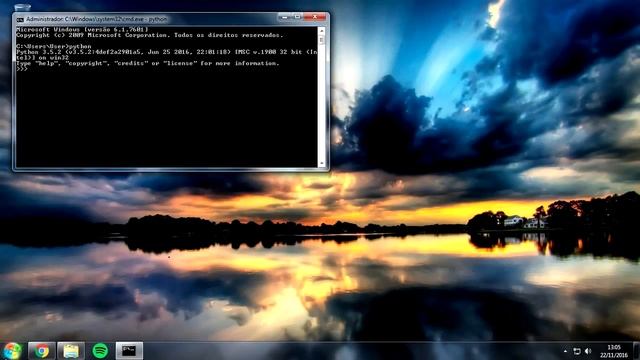Viewport: 640px width, 360px height.
Task: Click the cmd scrollbar thumb
Action: pos(322,40)
